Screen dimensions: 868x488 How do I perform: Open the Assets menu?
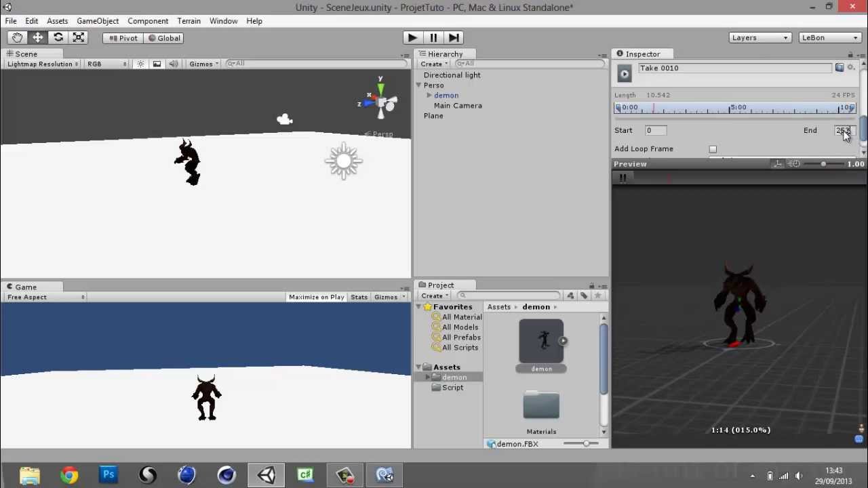58,21
